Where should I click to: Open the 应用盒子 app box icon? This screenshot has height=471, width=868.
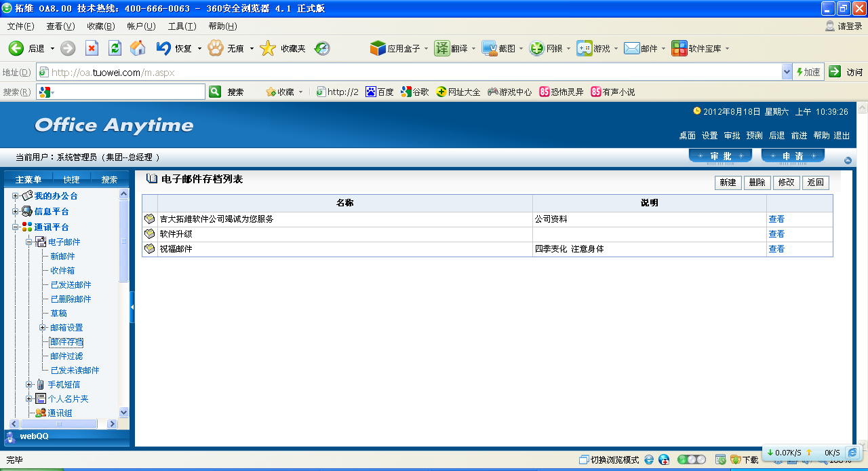(378, 48)
